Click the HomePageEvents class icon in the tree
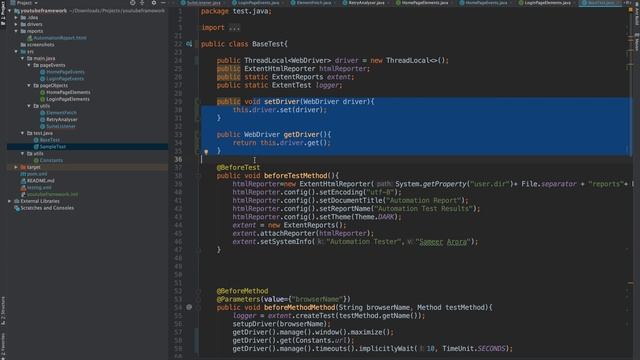The height and width of the screenshot is (360, 640). pyautogui.click(x=42, y=72)
